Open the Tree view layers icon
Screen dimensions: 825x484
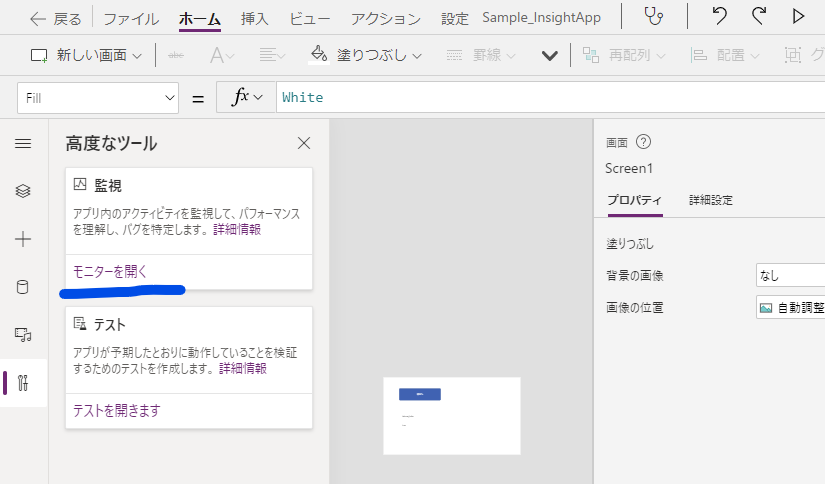tap(23, 191)
